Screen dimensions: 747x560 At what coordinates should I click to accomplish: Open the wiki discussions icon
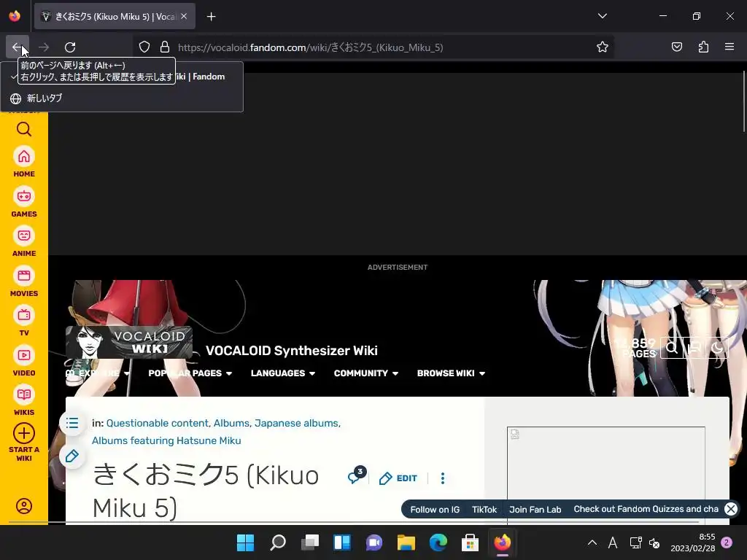tap(694, 348)
